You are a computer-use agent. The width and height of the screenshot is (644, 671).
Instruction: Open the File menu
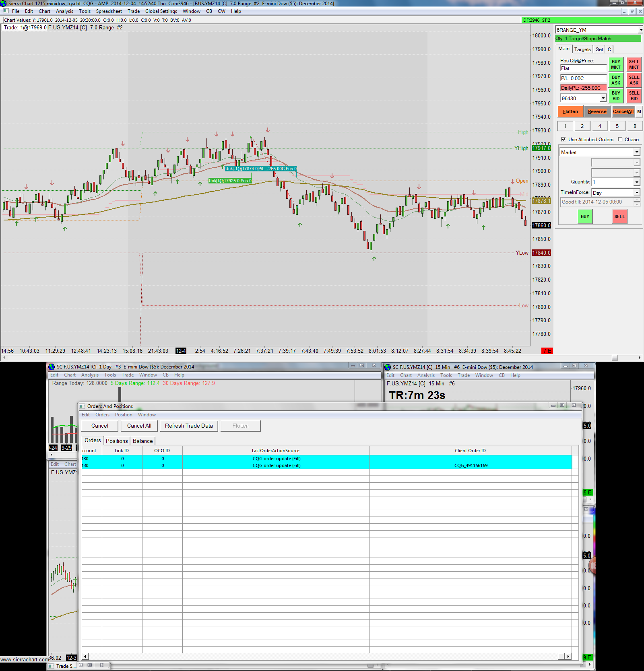pyautogui.click(x=16, y=11)
